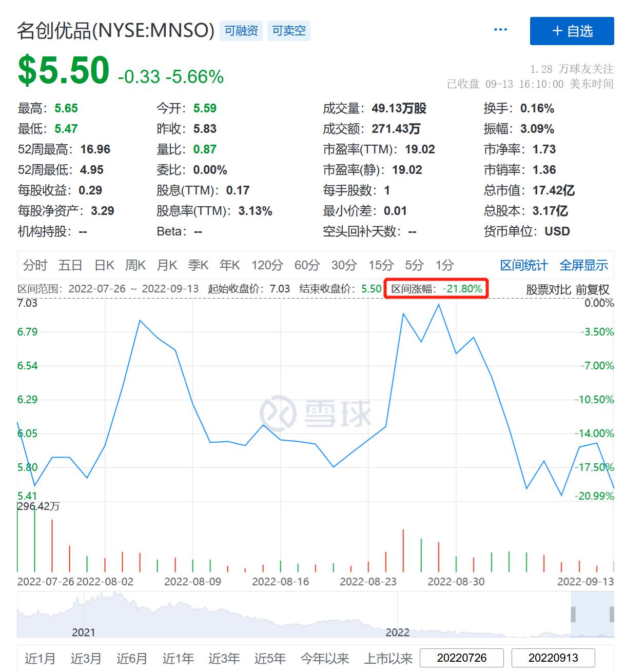Select the 近3年 time range

(x=224, y=658)
